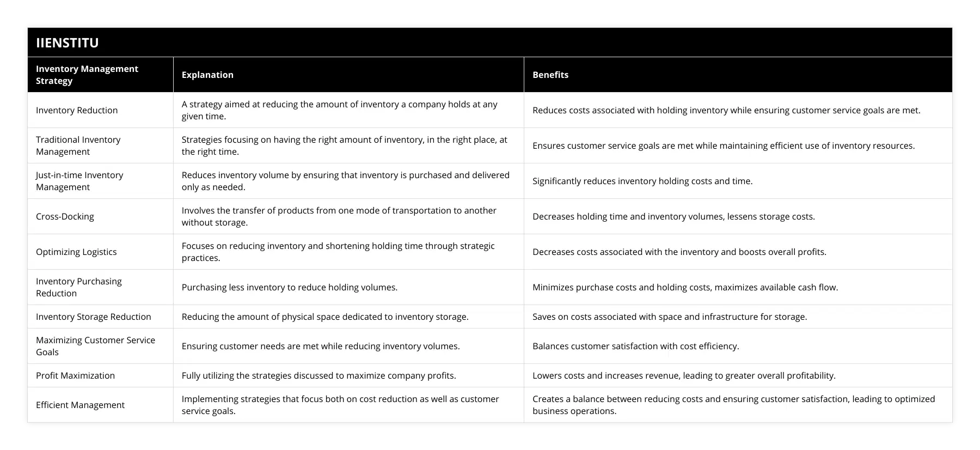Click the 'Lowers costs and increases revenue' benefit
980x450 pixels.
[684, 375]
